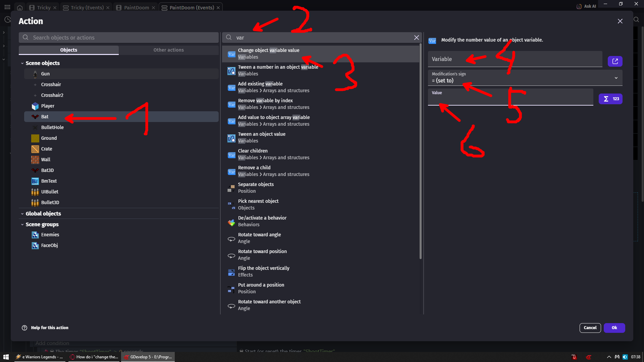644x362 pixels.
Task: Select the BmText object icon
Action: click(35, 181)
